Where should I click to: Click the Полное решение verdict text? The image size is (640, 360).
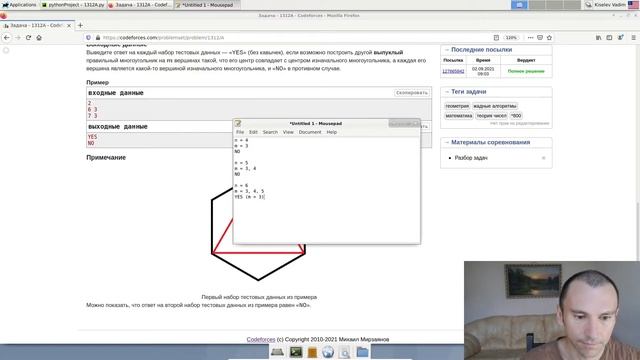click(526, 71)
